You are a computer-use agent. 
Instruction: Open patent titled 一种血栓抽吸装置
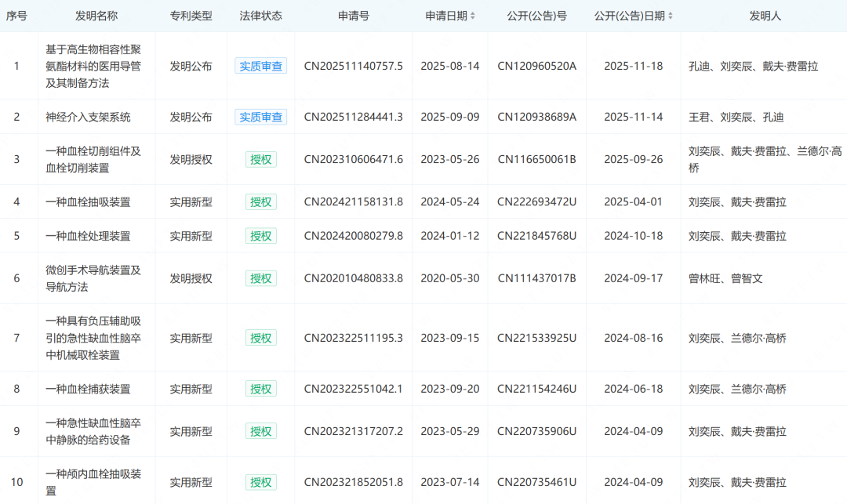(x=88, y=201)
